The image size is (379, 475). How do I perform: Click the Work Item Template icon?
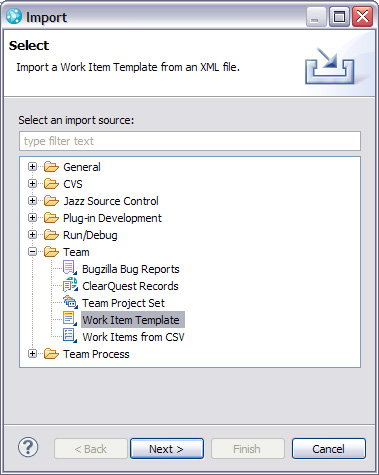tap(70, 319)
